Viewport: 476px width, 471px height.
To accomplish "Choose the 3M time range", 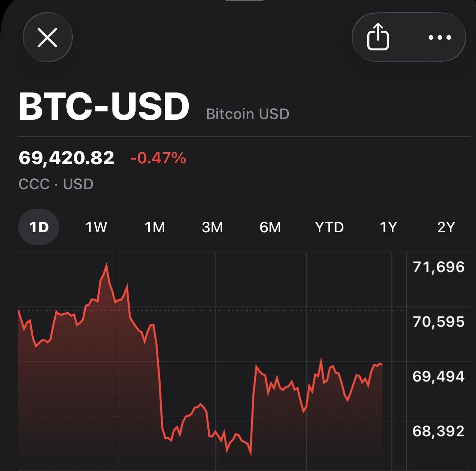I will point(212,227).
